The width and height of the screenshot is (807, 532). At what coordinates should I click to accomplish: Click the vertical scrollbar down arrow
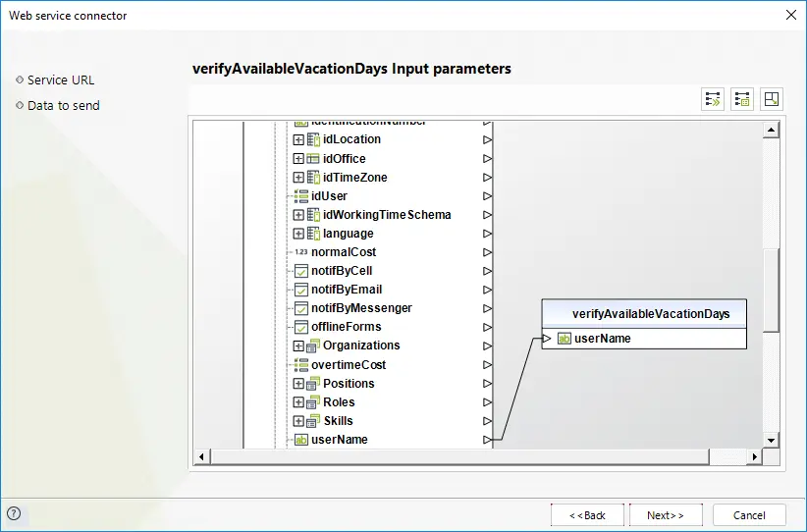[x=771, y=441]
